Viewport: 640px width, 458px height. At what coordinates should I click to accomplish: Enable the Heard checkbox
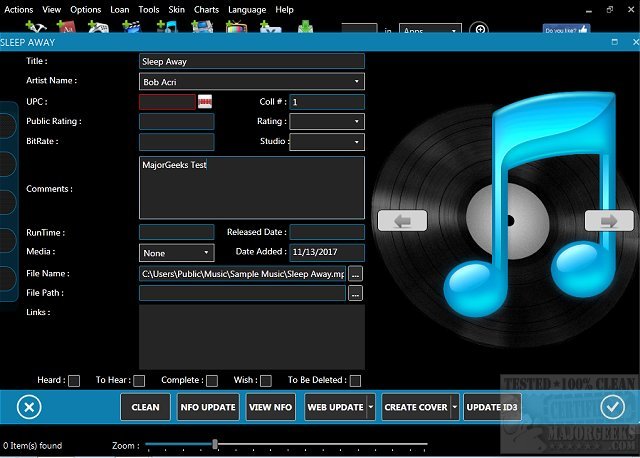tap(74, 381)
